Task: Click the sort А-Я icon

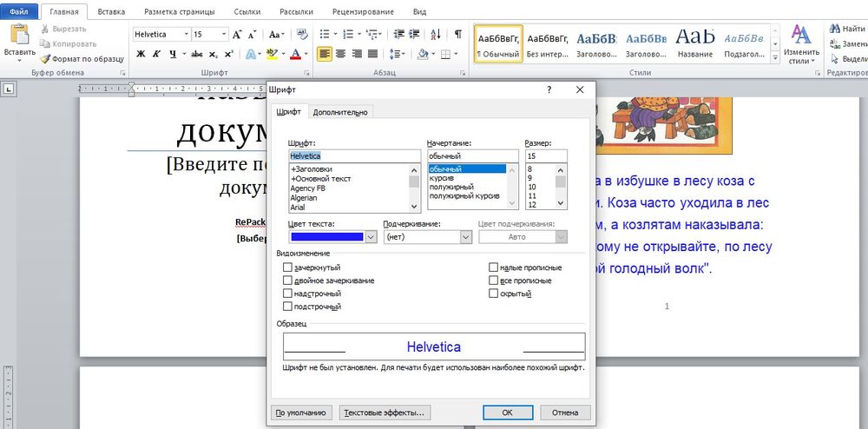Action: pyautogui.click(x=437, y=34)
